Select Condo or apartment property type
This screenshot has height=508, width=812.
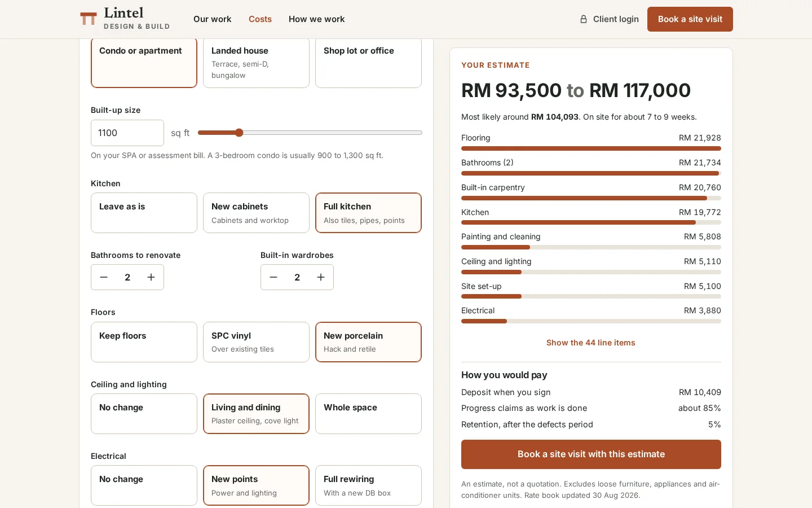(x=144, y=63)
